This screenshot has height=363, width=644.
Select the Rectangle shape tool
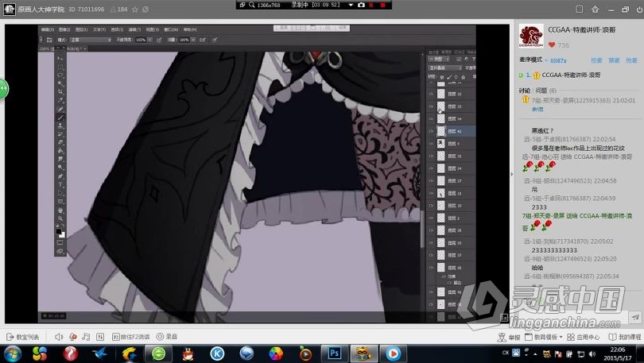pos(60,202)
